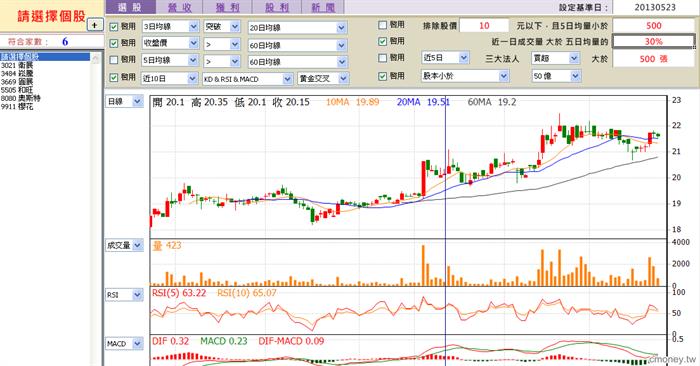Image resolution: width=700 pixels, height=366 pixels.
Task: Click the 量 423 volume label
Action: click(167, 245)
